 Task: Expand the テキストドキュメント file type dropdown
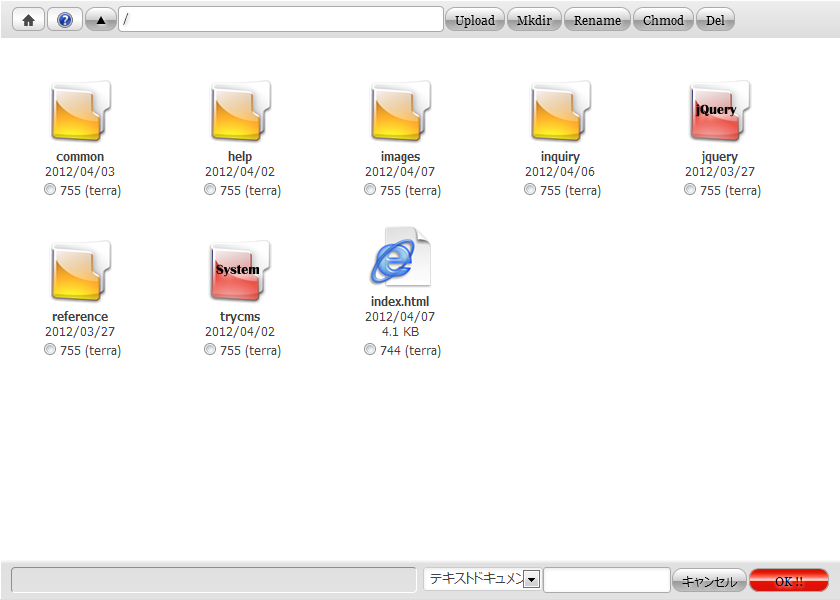(x=531, y=580)
